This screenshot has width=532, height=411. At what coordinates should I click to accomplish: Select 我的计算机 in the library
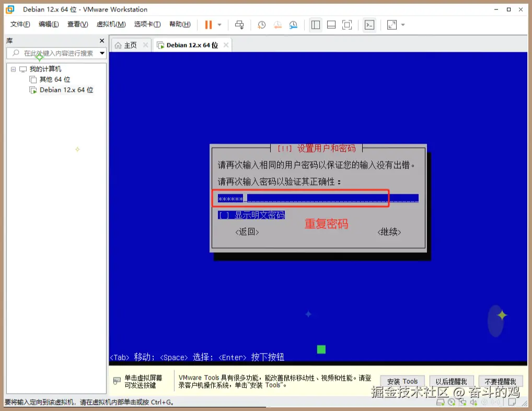point(45,69)
